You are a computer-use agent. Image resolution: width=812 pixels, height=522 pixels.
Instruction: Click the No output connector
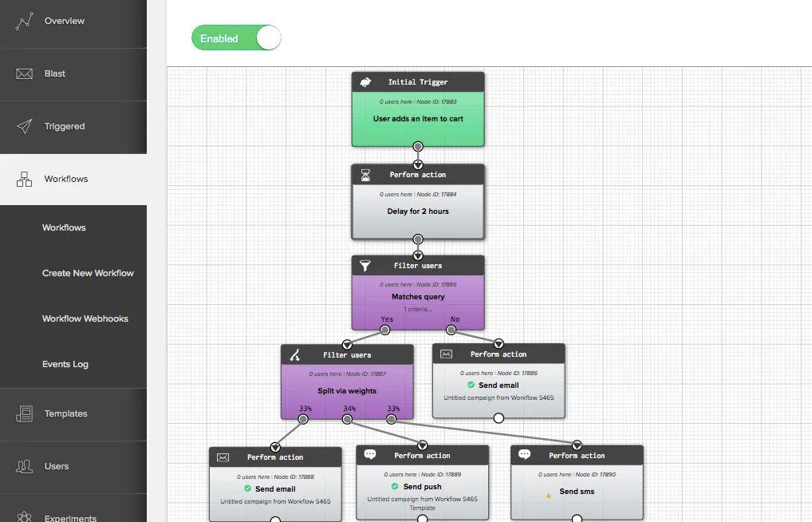[451, 330]
